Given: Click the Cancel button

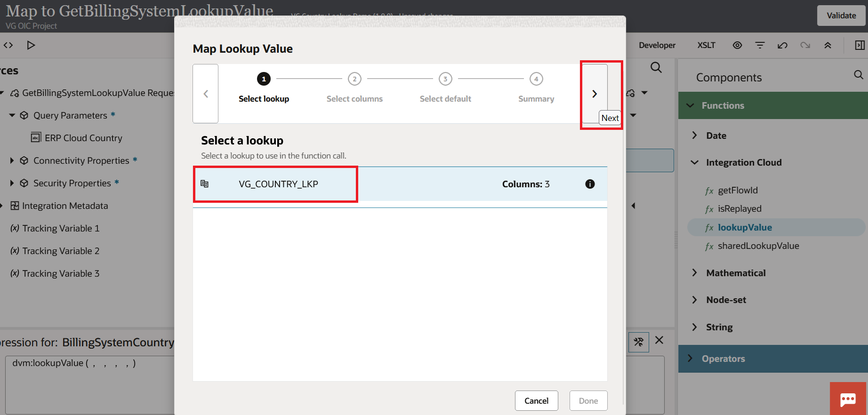Looking at the screenshot, I should 536,400.
